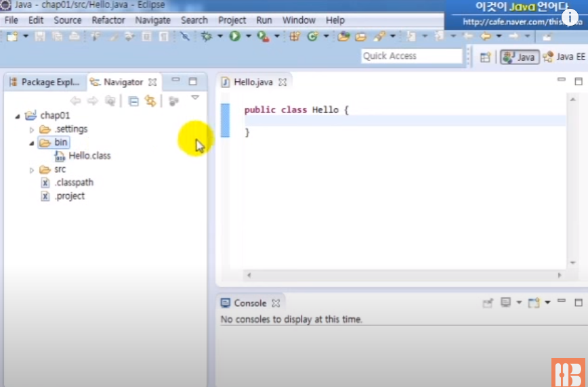The height and width of the screenshot is (387, 588).
Task: Click the Forward arrow in main toolbar
Action: pos(513,37)
